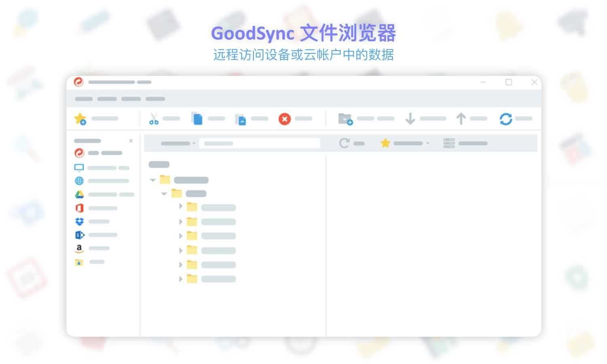This screenshot has height=364, width=607.
Task: Select the second-level folder in tree
Action: coord(189,193)
